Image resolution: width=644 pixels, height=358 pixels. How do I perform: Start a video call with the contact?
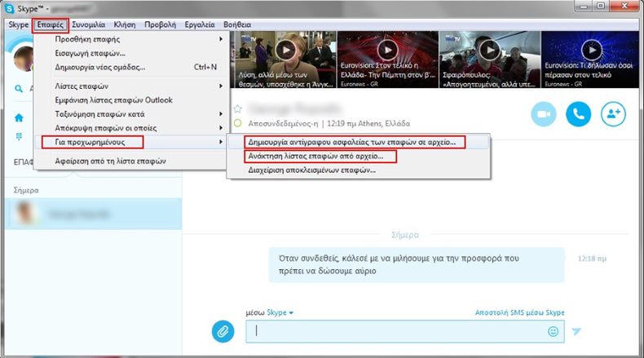(x=544, y=114)
